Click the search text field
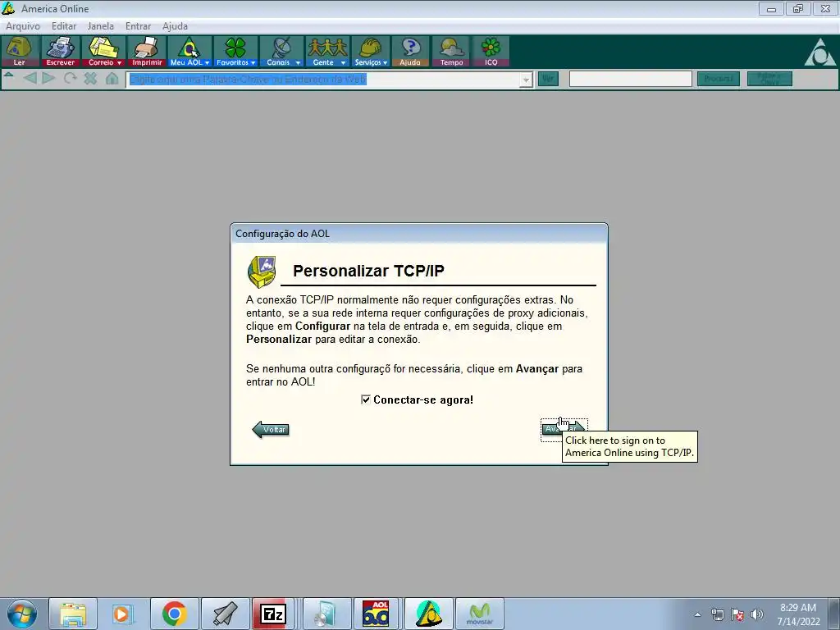 point(631,79)
